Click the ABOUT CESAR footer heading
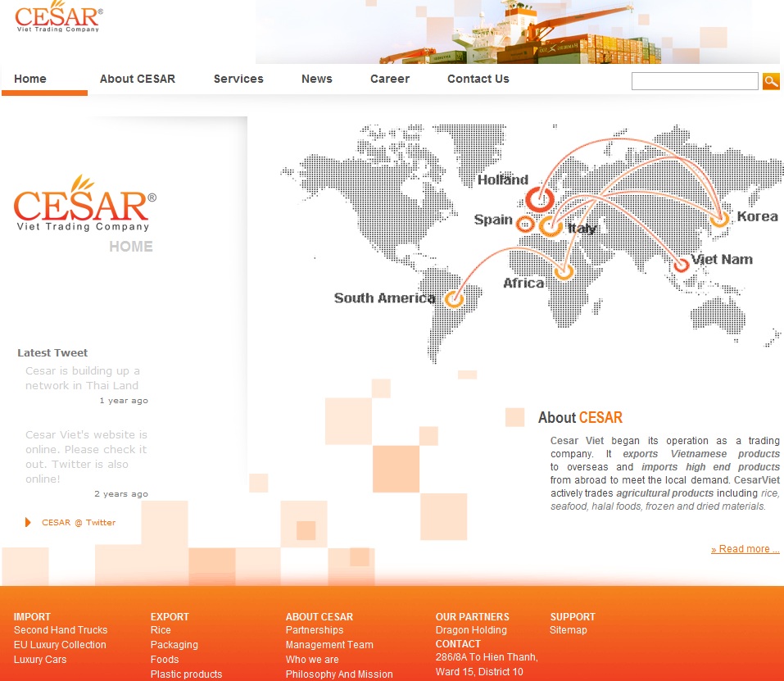The width and height of the screenshot is (784, 681). pyautogui.click(x=319, y=616)
